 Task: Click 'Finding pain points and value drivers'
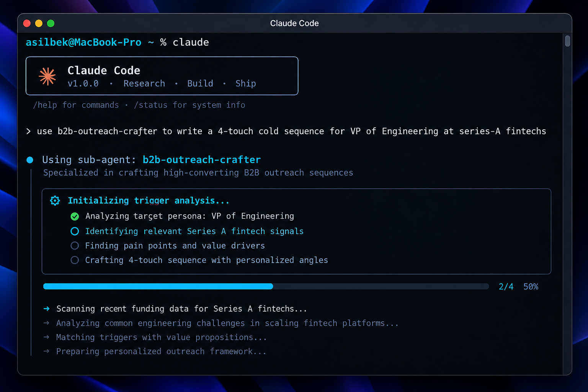coord(175,246)
